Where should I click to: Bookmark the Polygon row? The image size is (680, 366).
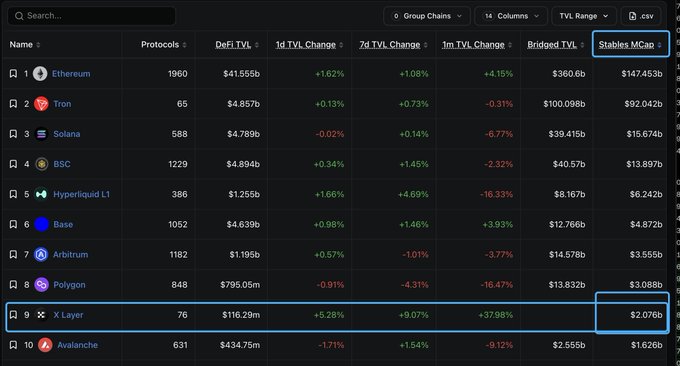point(13,284)
